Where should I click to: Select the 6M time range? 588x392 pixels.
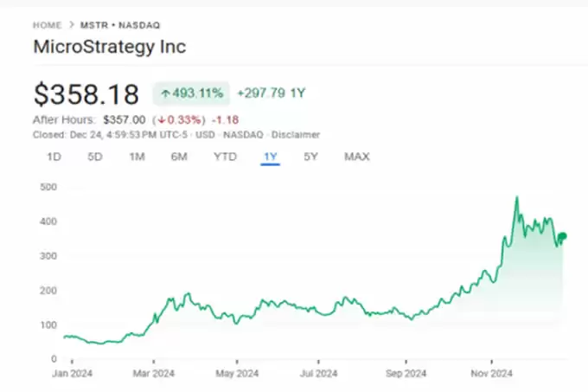pos(179,157)
